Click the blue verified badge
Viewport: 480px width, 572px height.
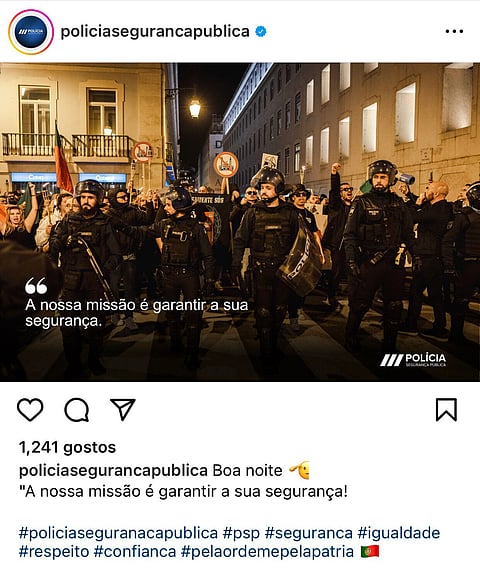260,32
